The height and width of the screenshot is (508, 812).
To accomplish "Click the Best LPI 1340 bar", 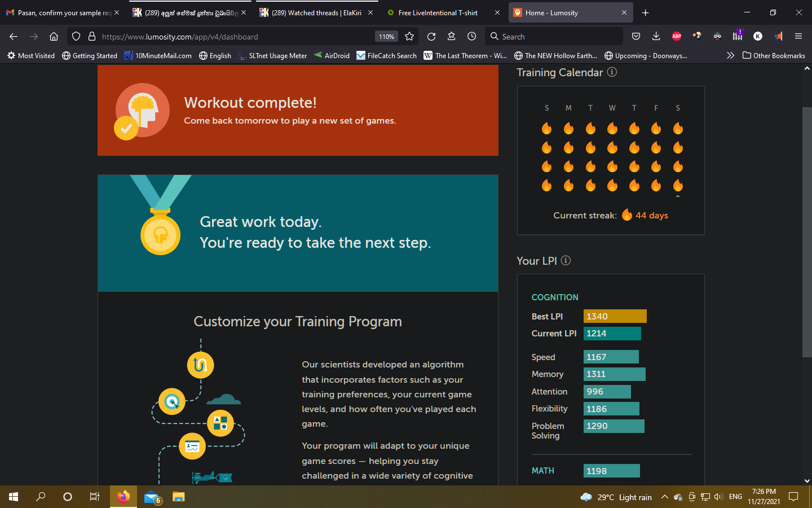I will click(615, 316).
